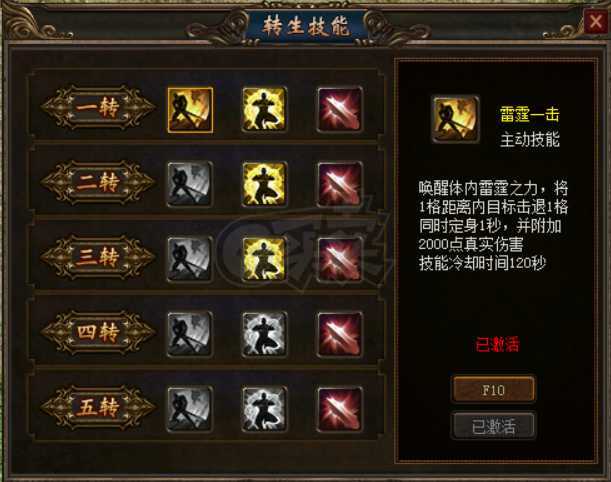Image resolution: width=611 pixels, height=482 pixels.
Task: Select the grey aura skill in 五转 row
Action: (x=265, y=409)
